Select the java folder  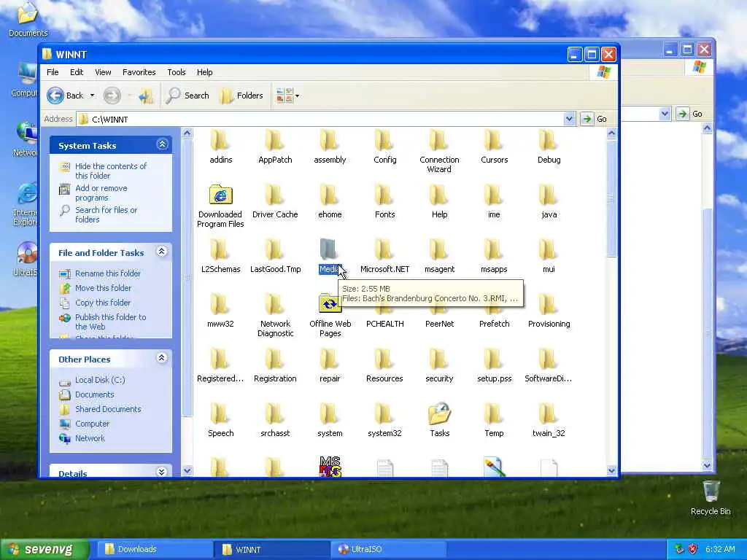pyautogui.click(x=549, y=202)
